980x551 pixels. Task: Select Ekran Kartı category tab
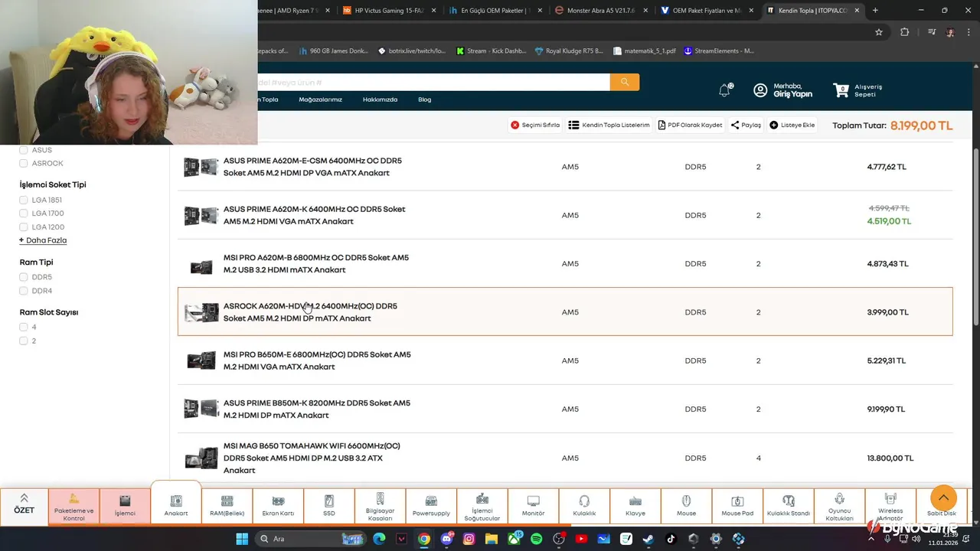click(x=278, y=507)
